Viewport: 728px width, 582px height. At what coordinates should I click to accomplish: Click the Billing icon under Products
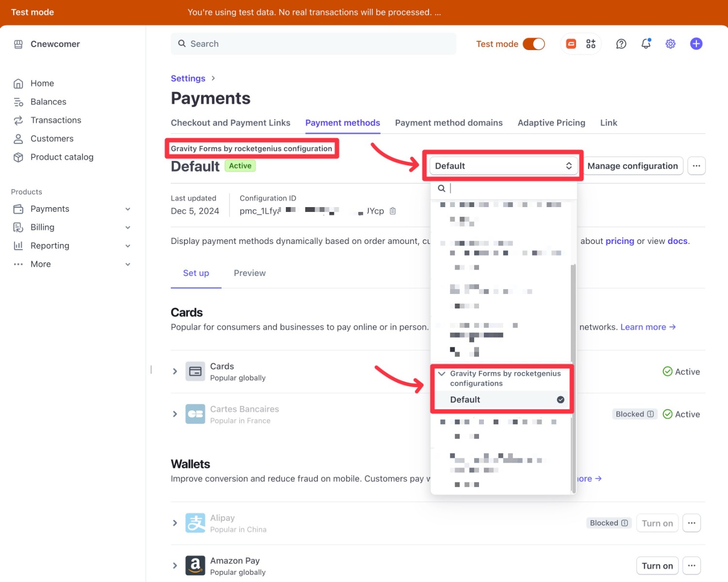(x=18, y=227)
